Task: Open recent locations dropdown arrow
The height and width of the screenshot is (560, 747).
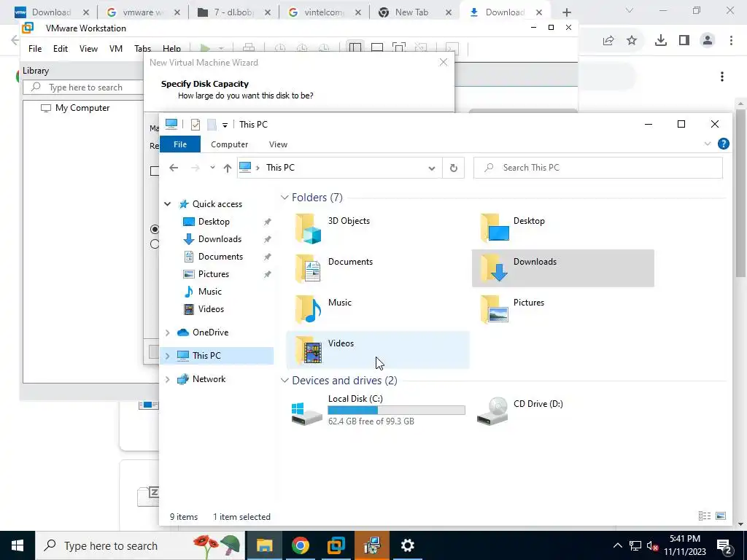Action: pos(212,167)
